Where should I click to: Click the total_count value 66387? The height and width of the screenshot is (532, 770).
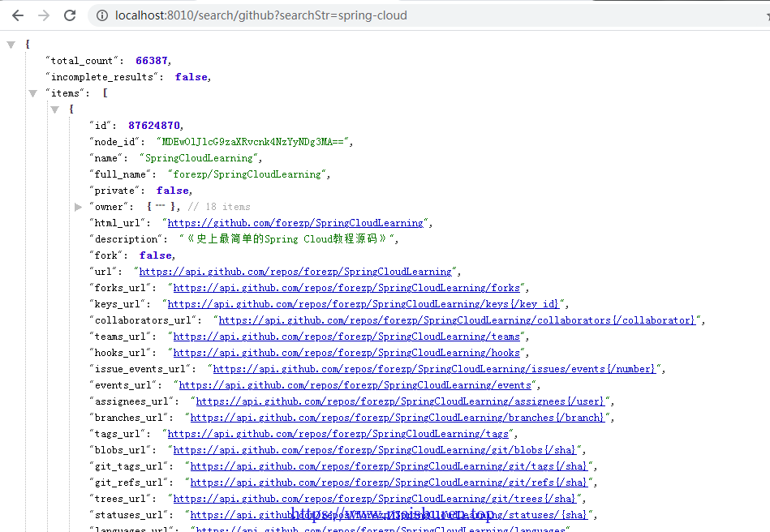pos(151,61)
